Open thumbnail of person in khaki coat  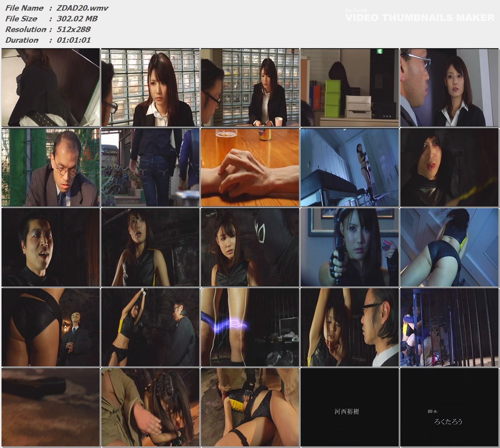tap(150, 407)
